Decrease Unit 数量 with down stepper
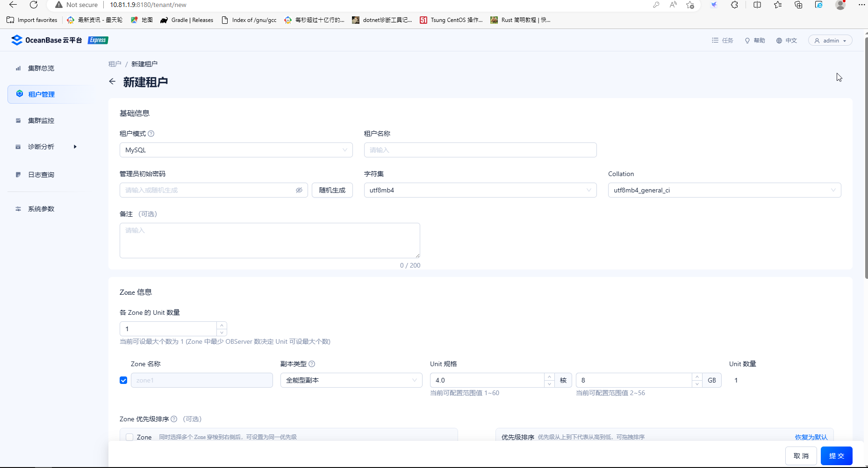The width and height of the screenshot is (868, 468). (x=222, y=333)
